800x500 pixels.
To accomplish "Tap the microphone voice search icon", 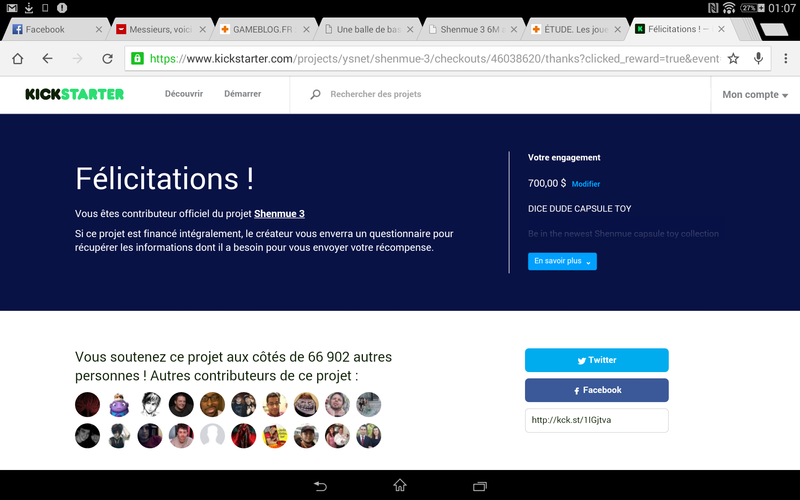I will 758,59.
